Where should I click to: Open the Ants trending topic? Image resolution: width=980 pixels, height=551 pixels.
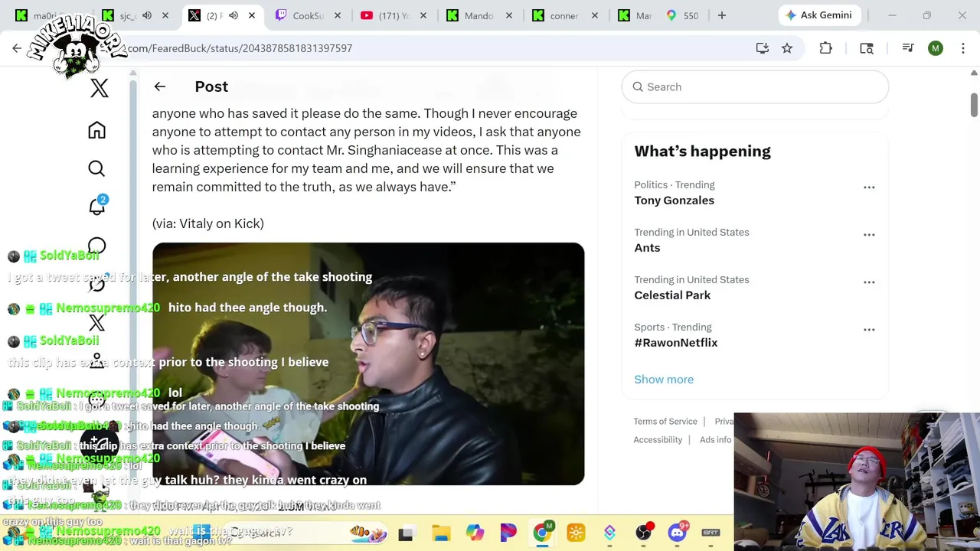pos(647,248)
